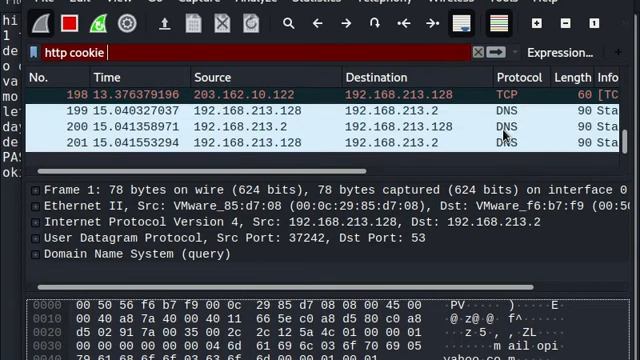
Task: Select hex row 0020 bytes
Action: tap(249, 333)
